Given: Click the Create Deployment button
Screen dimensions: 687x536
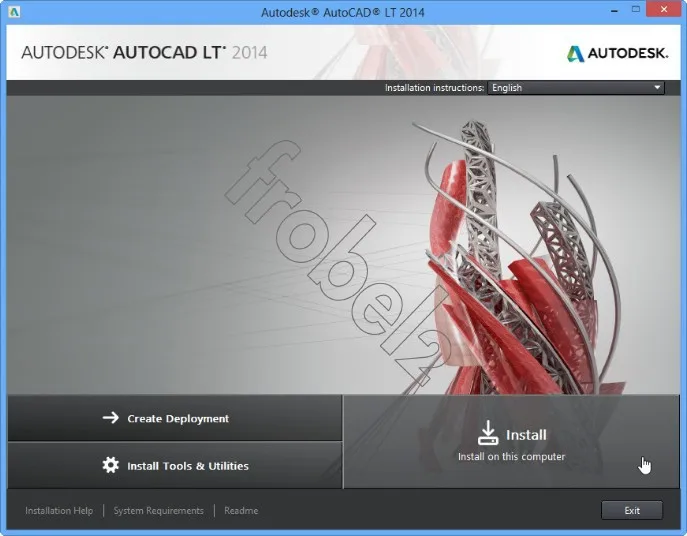Looking at the screenshot, I should coord(175,418).
